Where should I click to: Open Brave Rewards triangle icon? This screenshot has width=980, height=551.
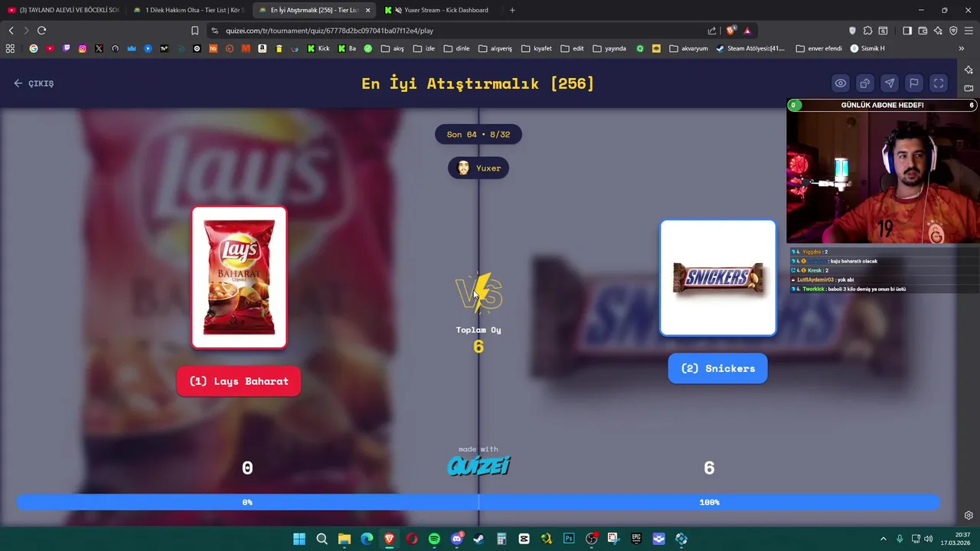click(747, 31)
